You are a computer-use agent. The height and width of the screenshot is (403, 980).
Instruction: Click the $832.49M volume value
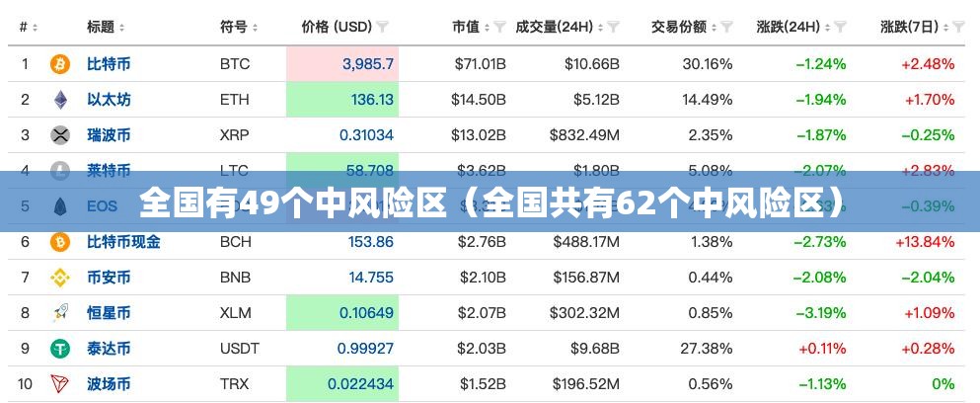click(x=584, y=135)
